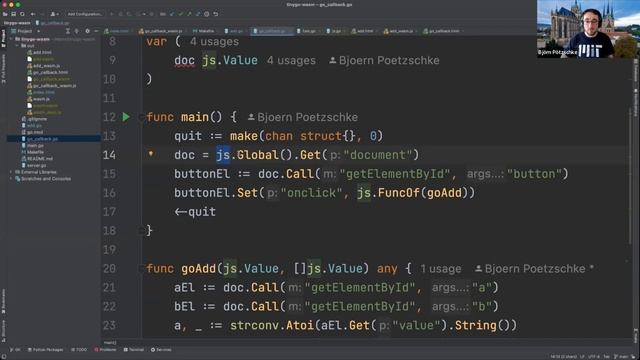
Task: Open main.go in the project tree
Action: click(x=35, y=145)
